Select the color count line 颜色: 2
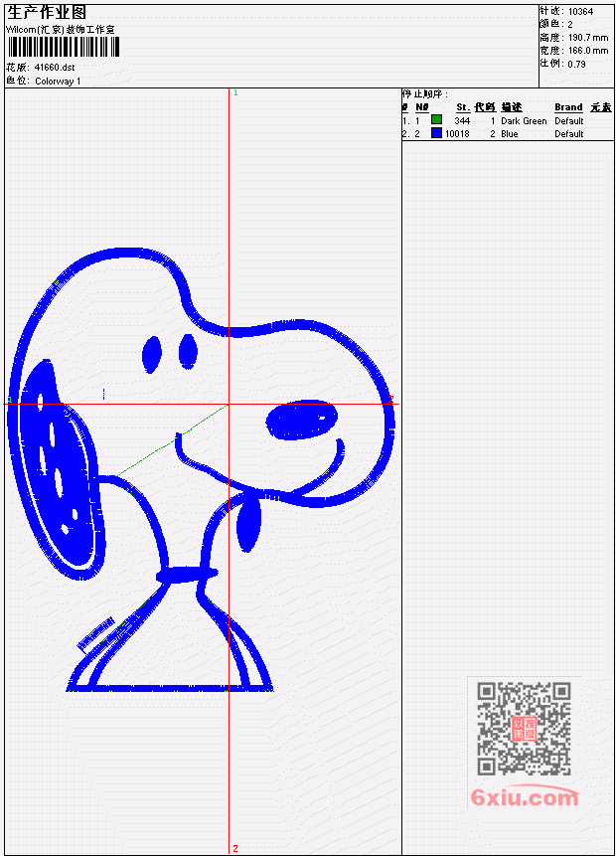 (556, 24)
